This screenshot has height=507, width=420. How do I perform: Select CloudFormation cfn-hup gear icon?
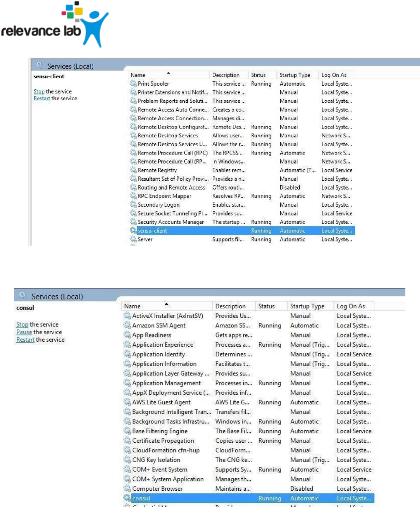[127, 450]
